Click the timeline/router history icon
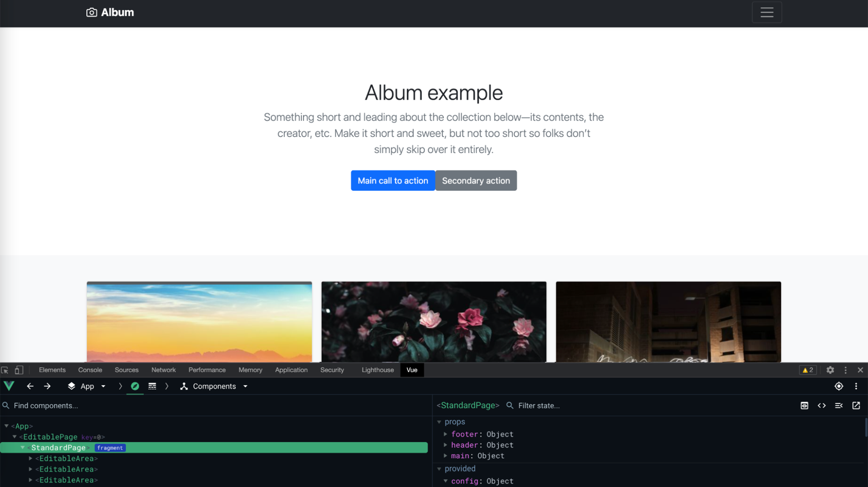Viewport: 868px width, 487px height. [152, 386]
